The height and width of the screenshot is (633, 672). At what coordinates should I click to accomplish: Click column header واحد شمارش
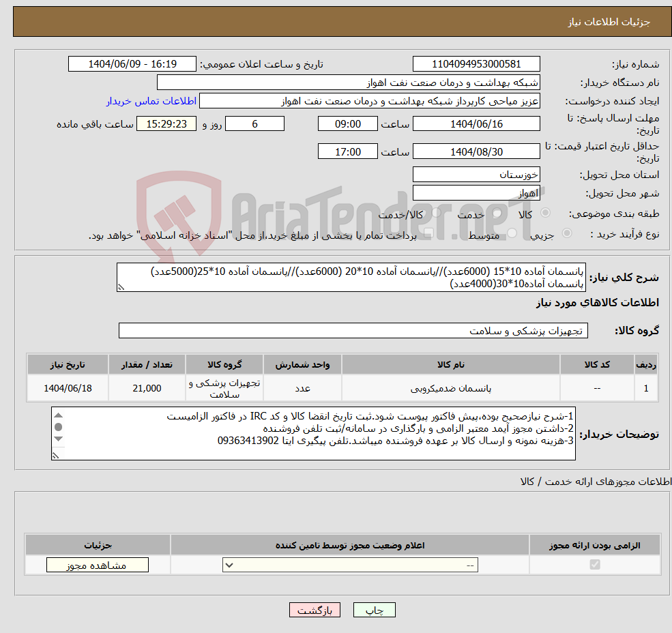(303, 364)
